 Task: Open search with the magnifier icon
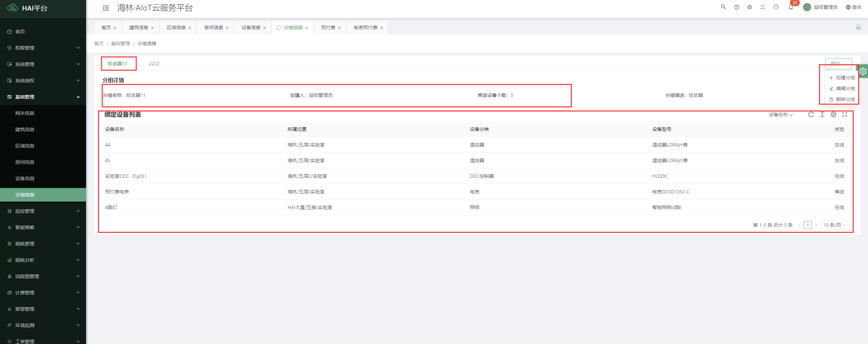[723, 7]
